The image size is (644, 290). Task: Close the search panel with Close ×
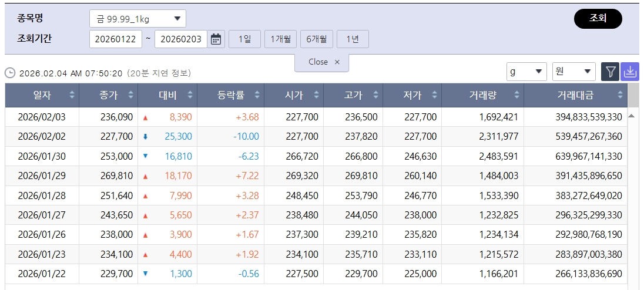click(x=323, y=62)
